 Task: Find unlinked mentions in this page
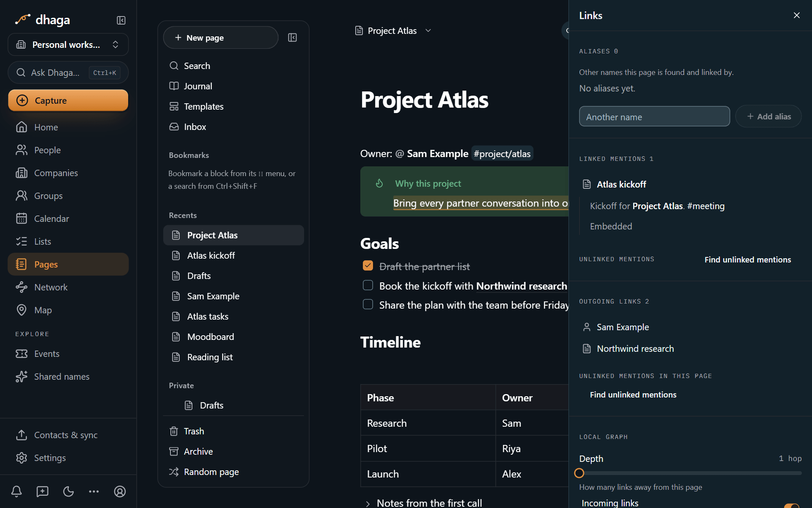633,395
